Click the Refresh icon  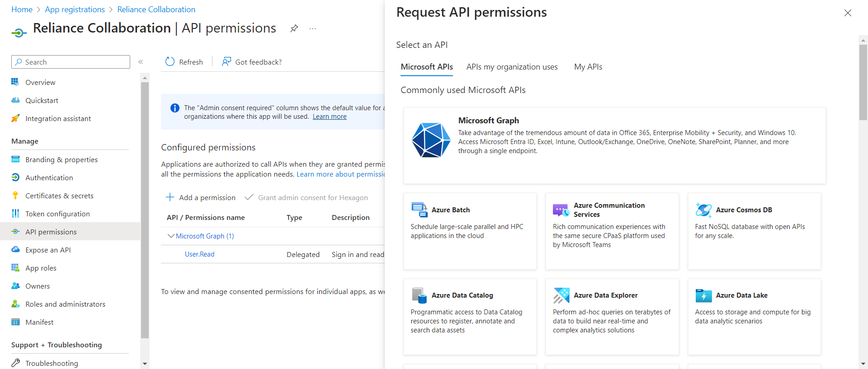(170, 62)
